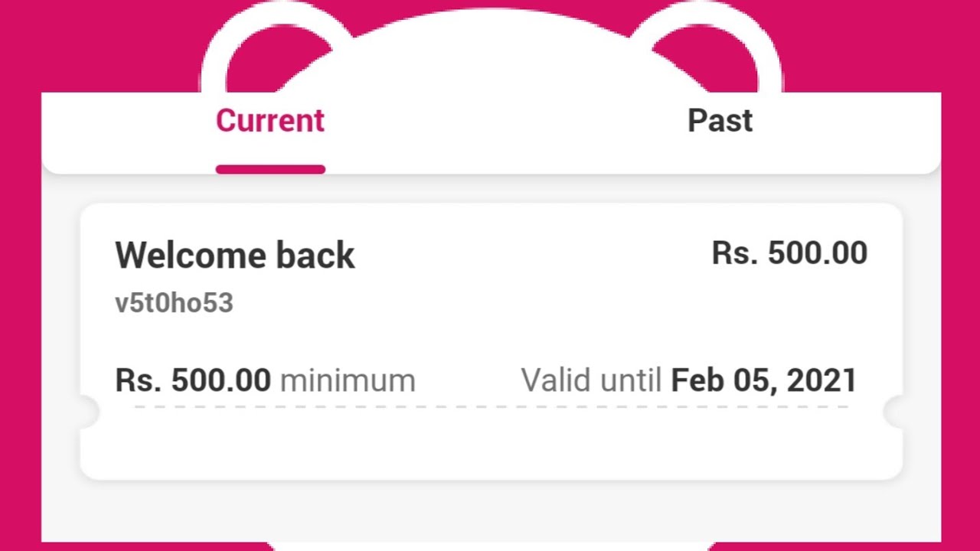Switch to the Current vouchers tab
This screenshot has width=980, height=551.
coord(270,121)
